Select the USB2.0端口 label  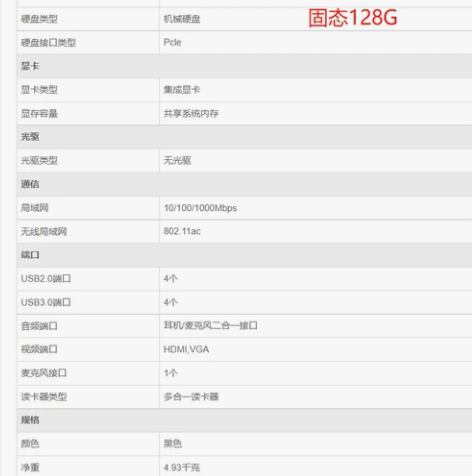46,279
